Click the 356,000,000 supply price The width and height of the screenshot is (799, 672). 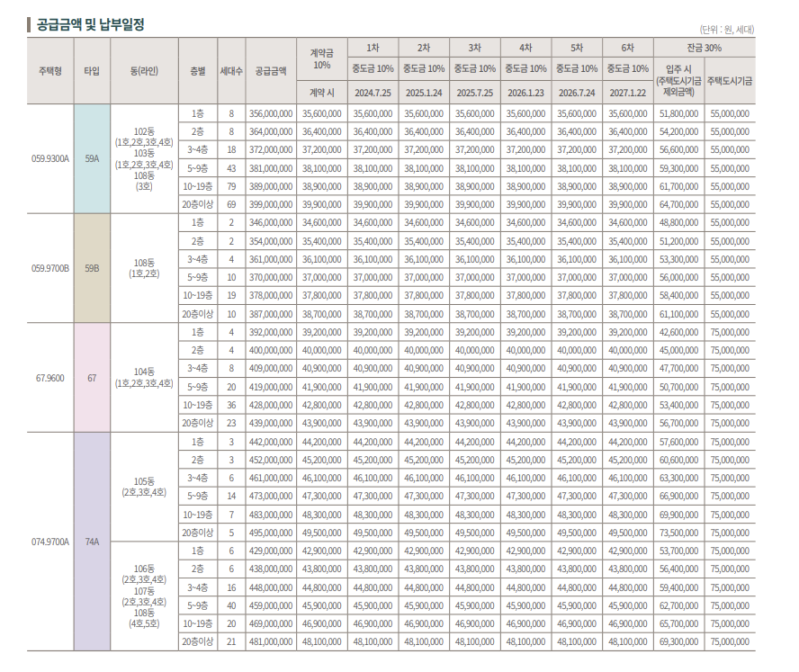[x=271, y=113]
